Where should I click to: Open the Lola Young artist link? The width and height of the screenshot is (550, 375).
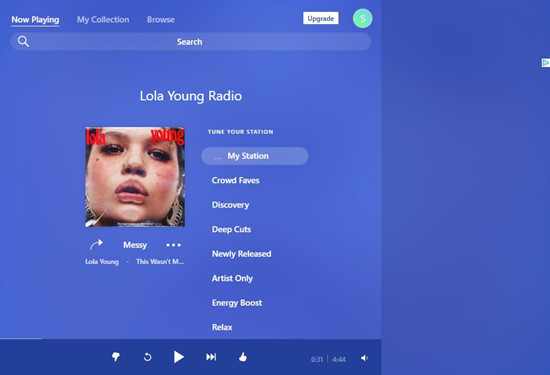[x=102, y=262]
